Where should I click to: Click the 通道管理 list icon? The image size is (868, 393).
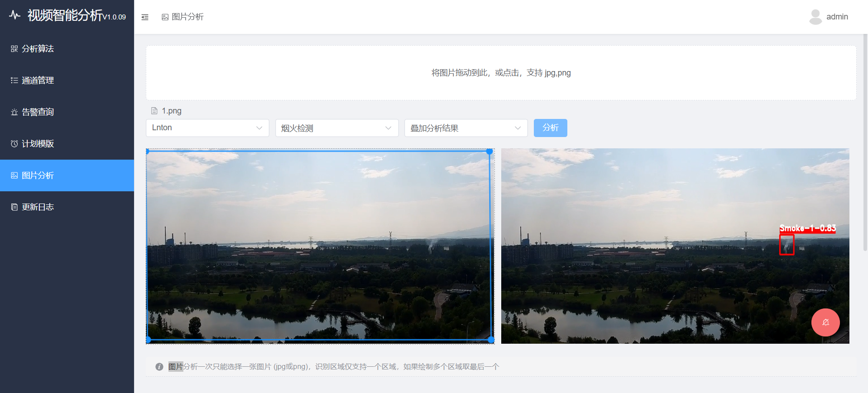coord(14,80)
